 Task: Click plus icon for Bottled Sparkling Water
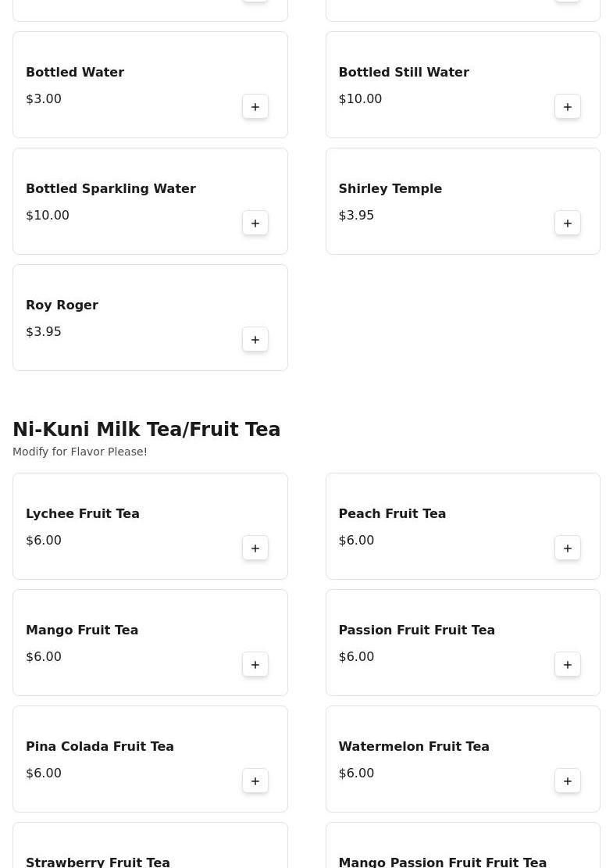(x=255, y=223)
